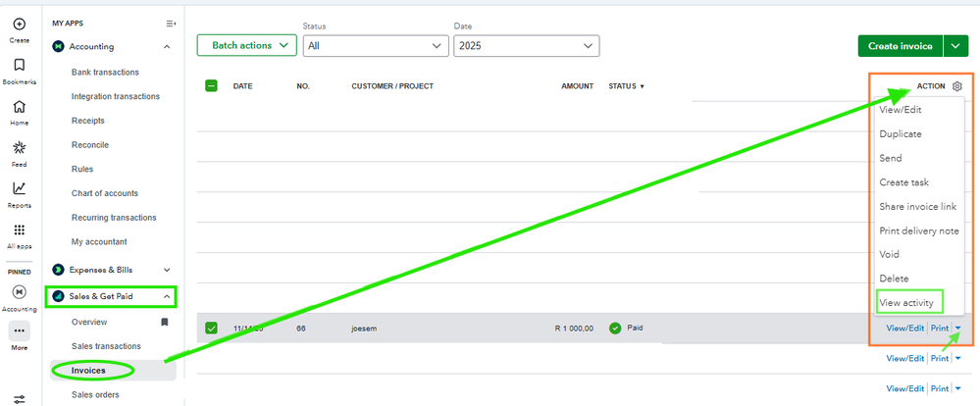Image resolution: width=980 pixels, height=406 pixels.
Task: Click the bookmark icon next to Overview
Action: point(165,323)
